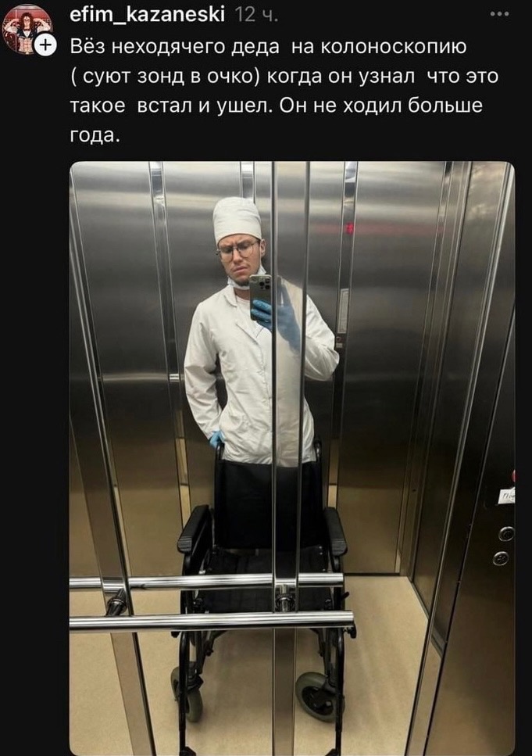Screen dimensions: 532x756
Task: Click the smartphone held in the mirror selfie
Action: 259,297
